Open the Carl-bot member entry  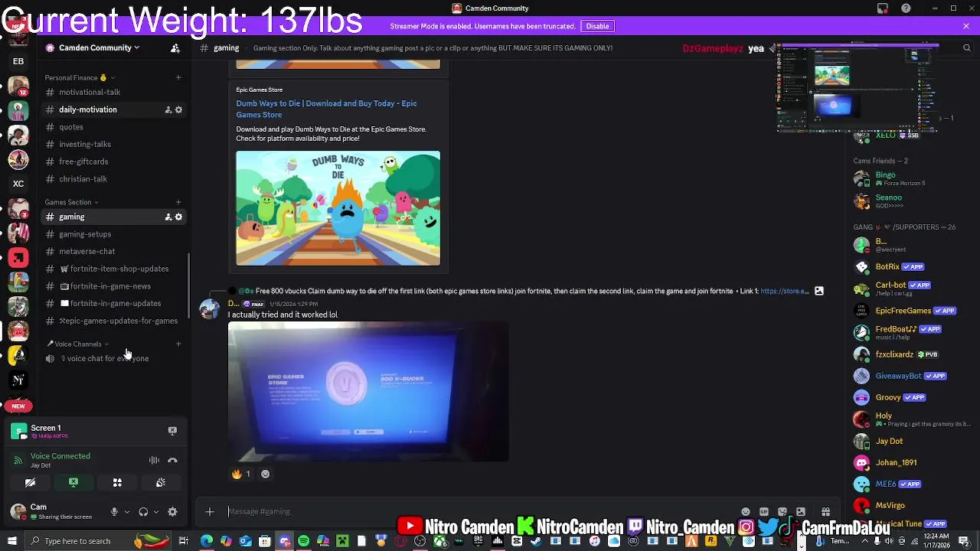tap(911, 289)
